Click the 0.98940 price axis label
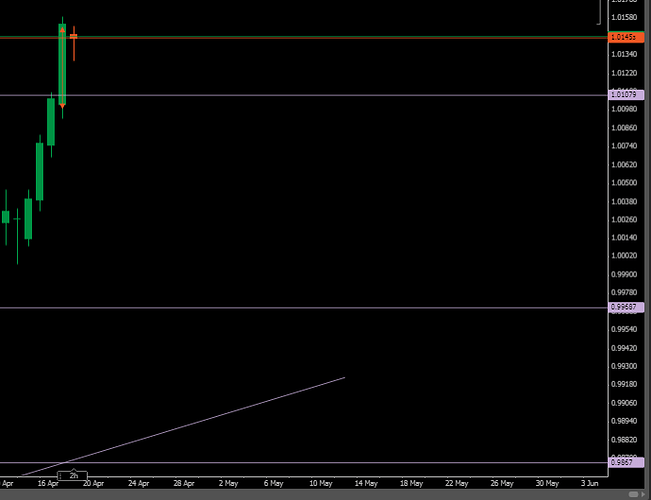651x500 pixels. point(624,421)
